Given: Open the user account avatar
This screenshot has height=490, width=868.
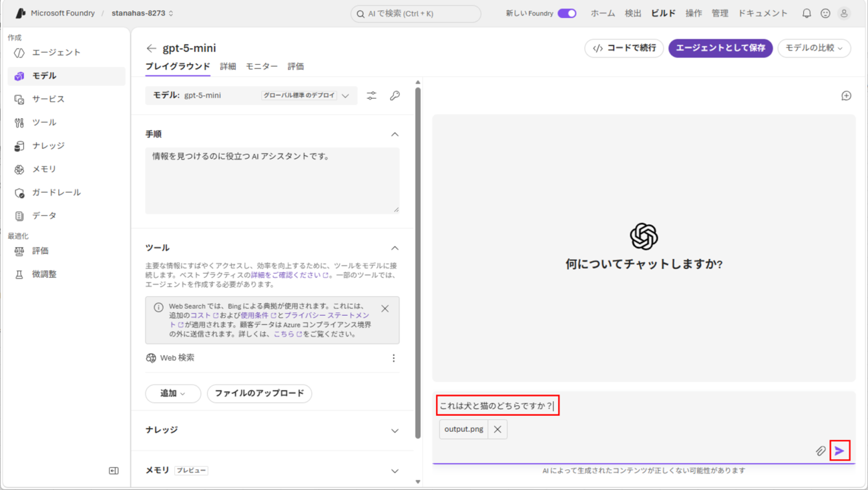Looking at the screenshot, I should (844, 13).
